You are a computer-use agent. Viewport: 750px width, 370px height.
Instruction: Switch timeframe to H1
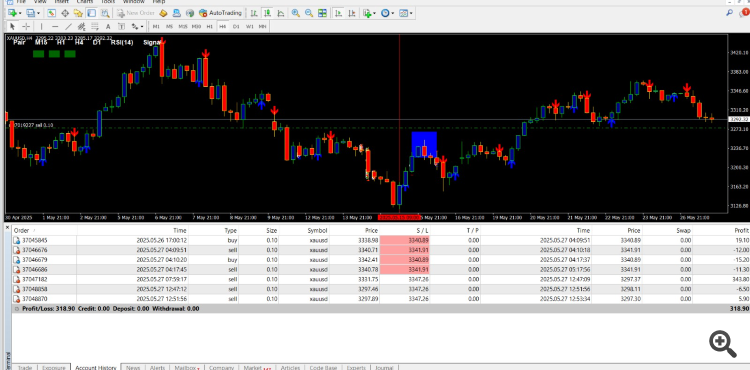pyautogui.click(x=210, y=27)
